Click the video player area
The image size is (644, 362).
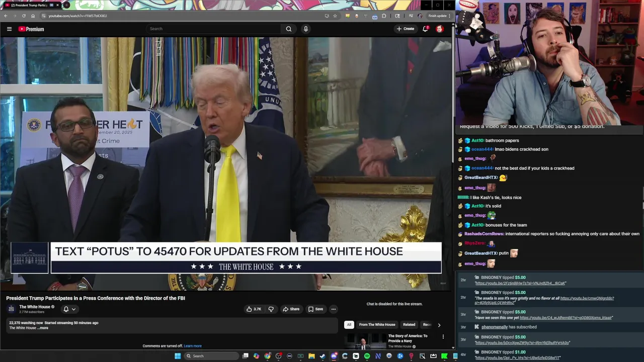point(226,164)
